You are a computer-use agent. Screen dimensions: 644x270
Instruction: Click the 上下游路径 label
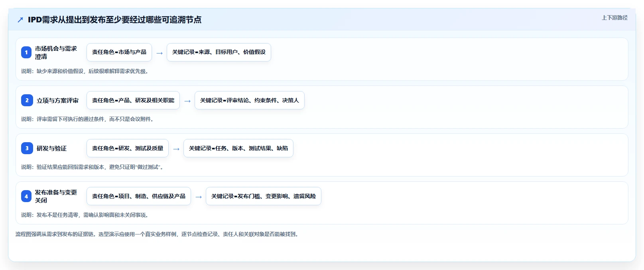click(x=614, y=18)
